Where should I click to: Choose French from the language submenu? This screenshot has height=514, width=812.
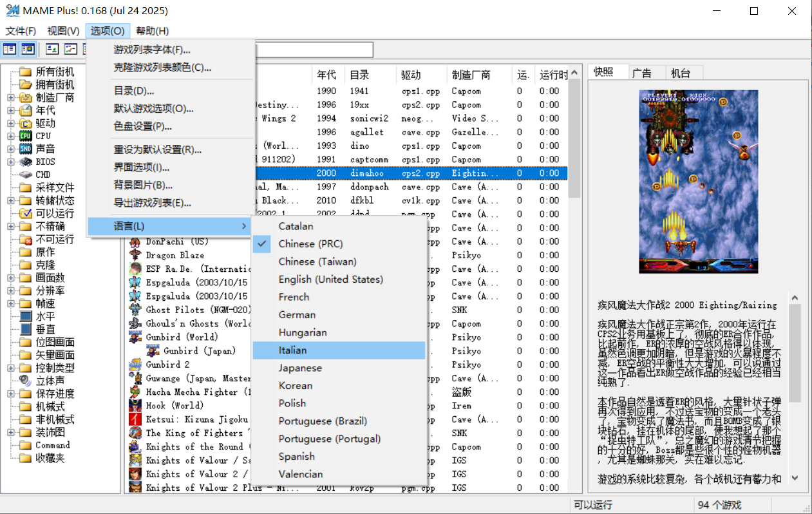tap(339, 297)
